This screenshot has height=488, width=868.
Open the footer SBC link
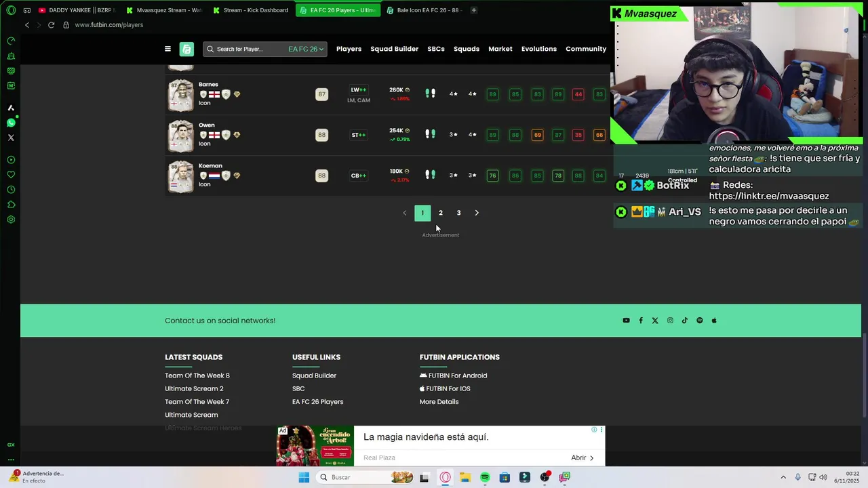[298, 388]
